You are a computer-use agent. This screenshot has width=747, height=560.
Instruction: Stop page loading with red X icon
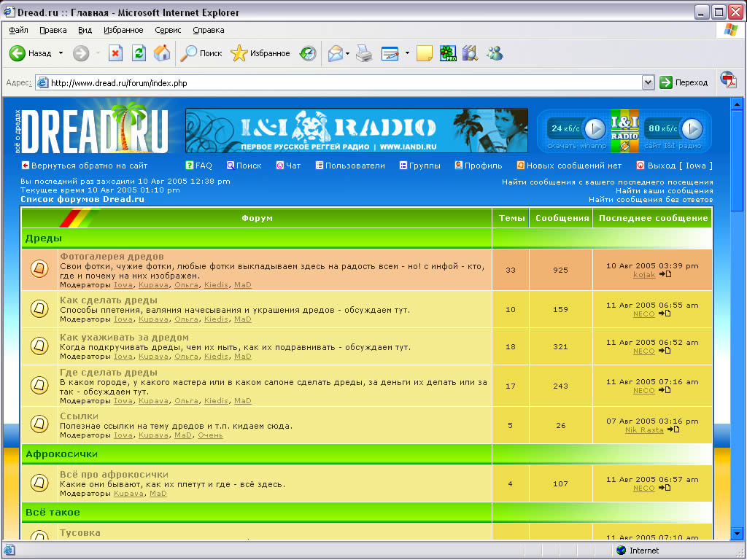point(115,53)
